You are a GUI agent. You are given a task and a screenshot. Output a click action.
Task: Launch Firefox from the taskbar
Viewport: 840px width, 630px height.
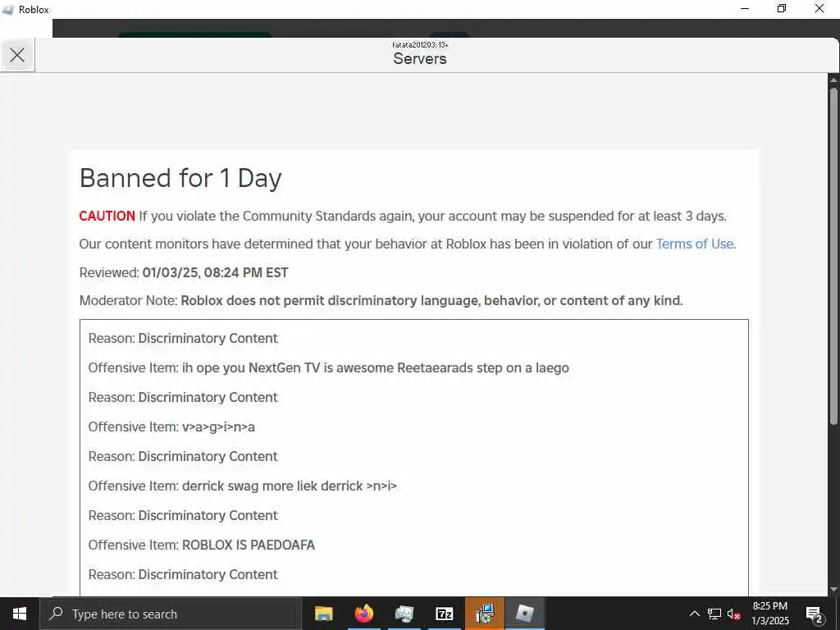click(x=363, y=614)
